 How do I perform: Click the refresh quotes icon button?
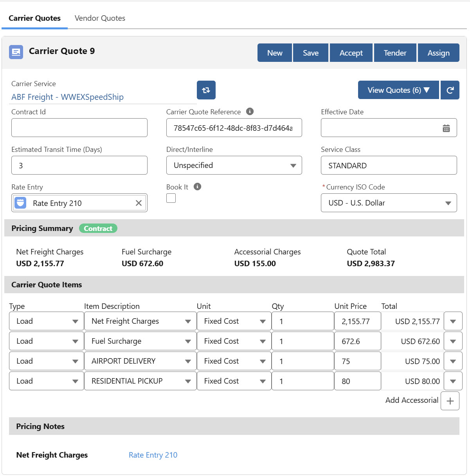point(450,90)
